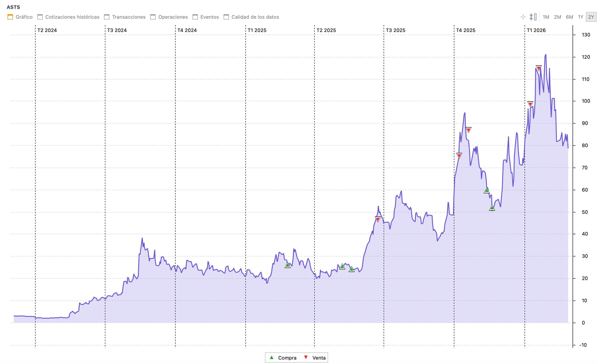Click Compra green triangle in legend
Viewport: 597px width, 364px height.
point(272,358)
